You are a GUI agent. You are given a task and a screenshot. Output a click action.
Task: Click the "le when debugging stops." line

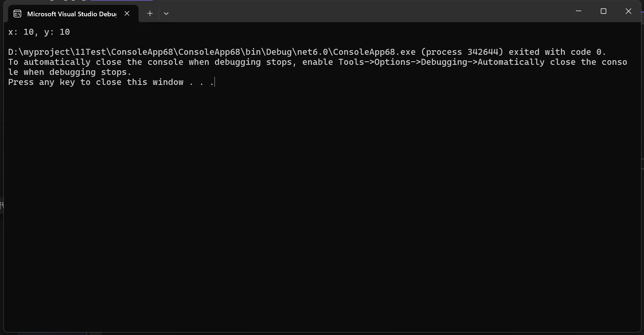pos(70,72)
